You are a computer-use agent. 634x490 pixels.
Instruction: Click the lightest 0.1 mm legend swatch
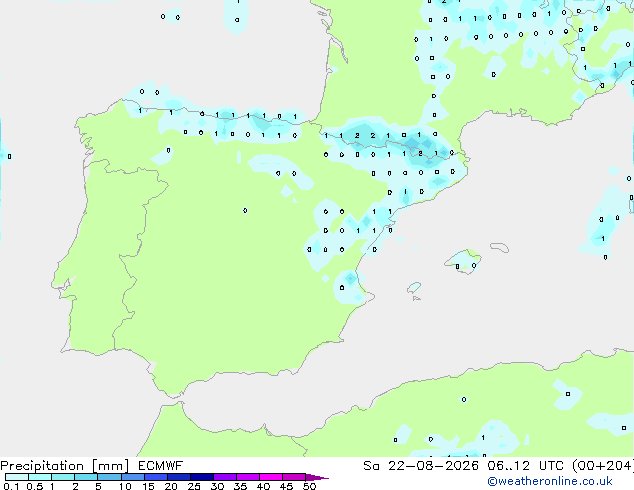click(x=17, y=477)
